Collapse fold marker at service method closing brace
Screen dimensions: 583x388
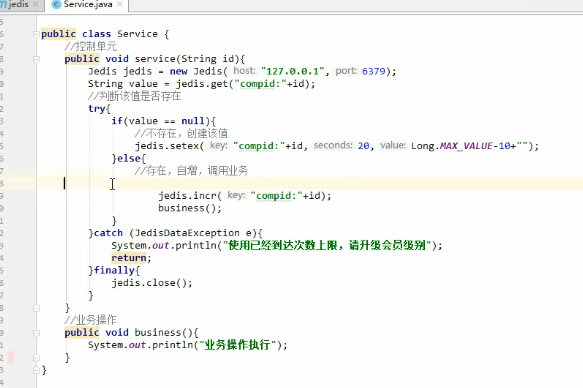36,308
